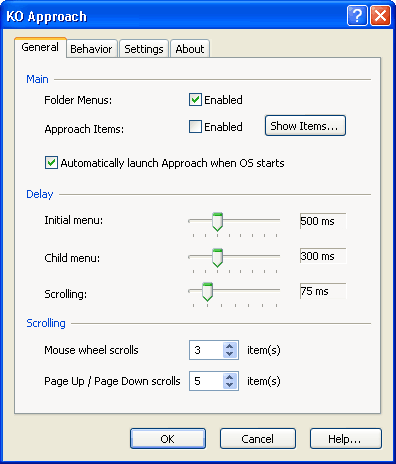Image resolution: width=396 pixels, height=464 pixels.
Task: Disable the Folder Menus Enabled checkbox
Action: (x=195, y=100)
